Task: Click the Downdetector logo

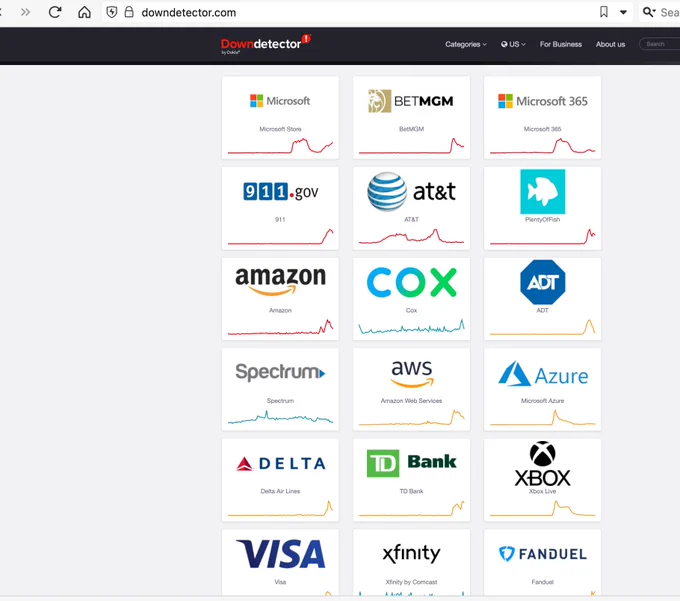Action: click(x=265, y=45)
